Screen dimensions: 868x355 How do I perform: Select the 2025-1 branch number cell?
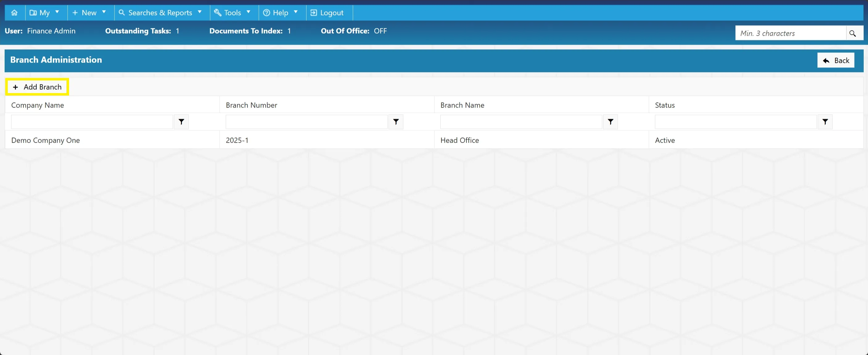[x=327, y=140]
